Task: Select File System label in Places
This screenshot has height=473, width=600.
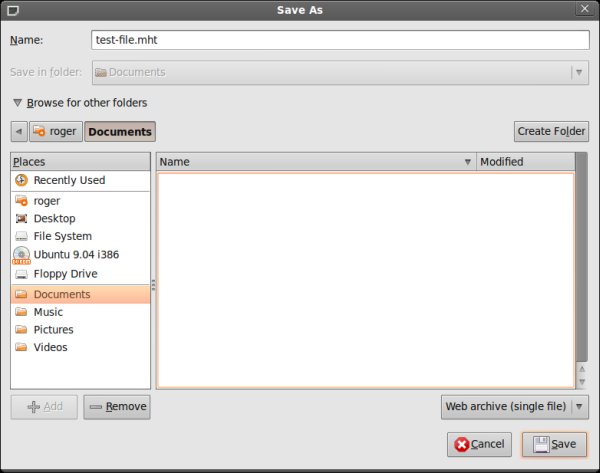Action: (63, 236)
